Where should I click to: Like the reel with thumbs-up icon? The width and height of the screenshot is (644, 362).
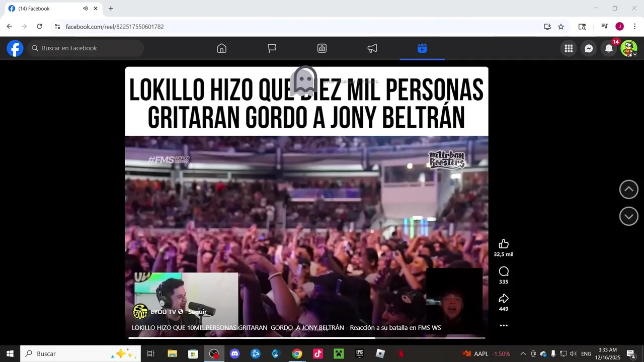[504, 244]
